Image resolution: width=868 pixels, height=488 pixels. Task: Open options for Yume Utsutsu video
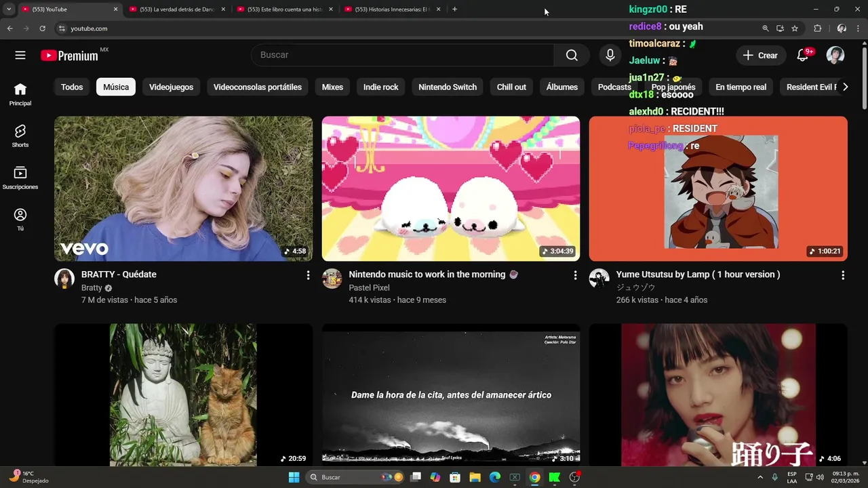point(843,275)
